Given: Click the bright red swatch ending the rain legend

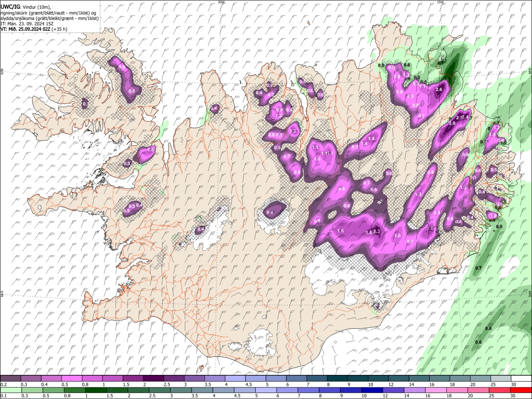Looking at the screenshot, I should 521,390.
